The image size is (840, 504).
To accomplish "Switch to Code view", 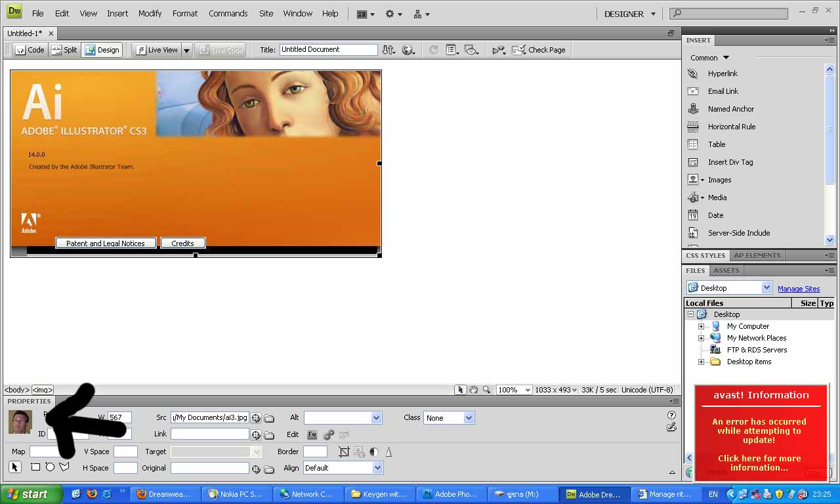I will point(30,50).
